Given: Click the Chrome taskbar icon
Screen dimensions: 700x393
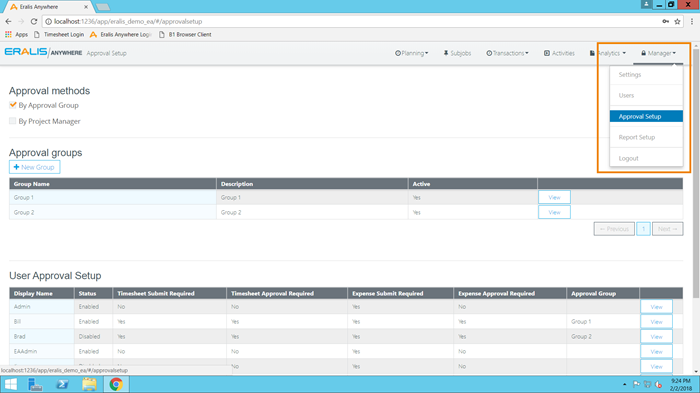Looking at the screenshot, I should click(116, 384).
